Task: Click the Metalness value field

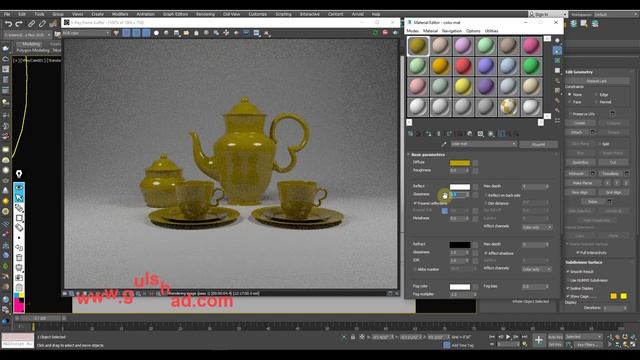Action: (458, 219)
